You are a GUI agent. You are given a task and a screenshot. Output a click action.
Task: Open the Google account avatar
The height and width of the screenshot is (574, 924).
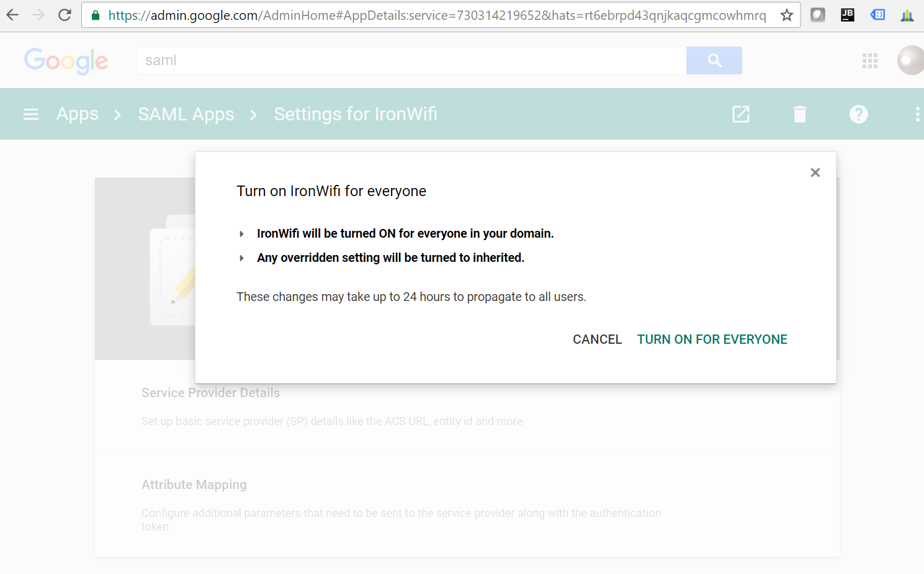click(910, 60)
